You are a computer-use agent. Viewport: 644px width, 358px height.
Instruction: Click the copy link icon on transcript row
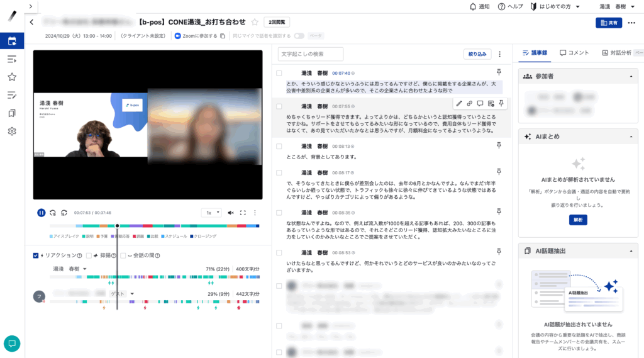469,103
